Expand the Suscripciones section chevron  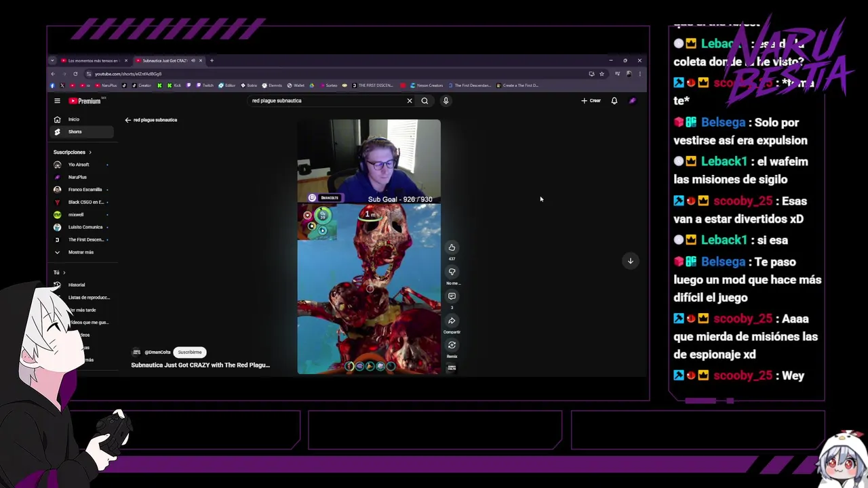[x=90, y=152]
